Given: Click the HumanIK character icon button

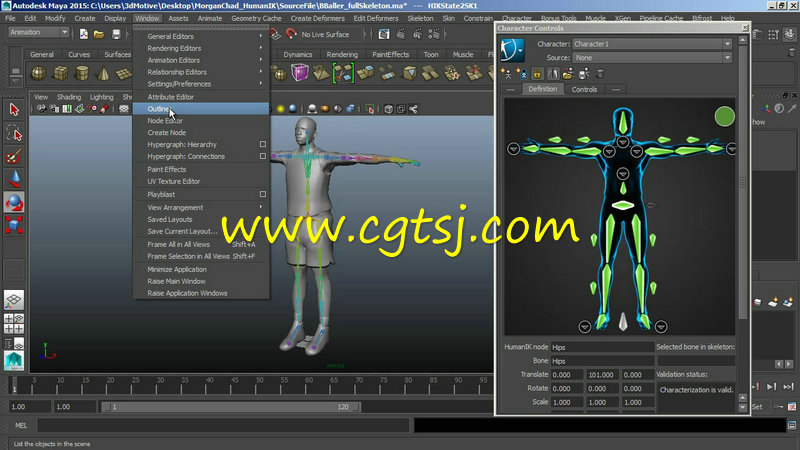Looking at the screenshot, I should click(x=512, y=50).
